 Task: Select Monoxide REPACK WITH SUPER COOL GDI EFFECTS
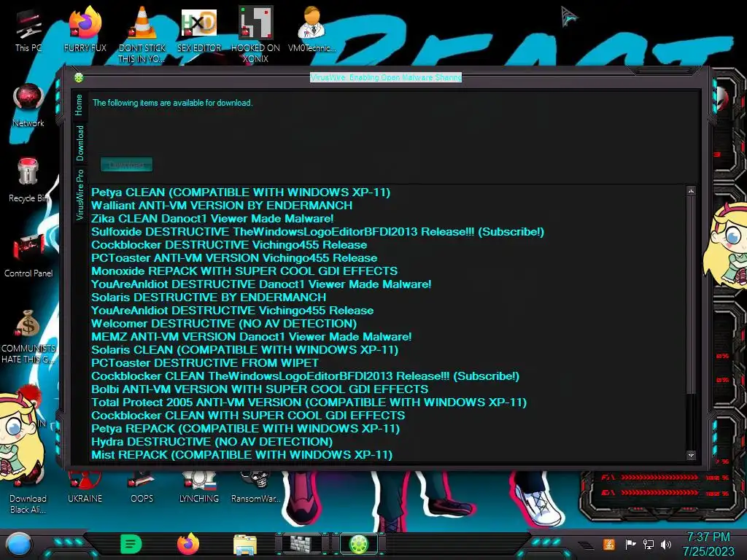[244, 271]
